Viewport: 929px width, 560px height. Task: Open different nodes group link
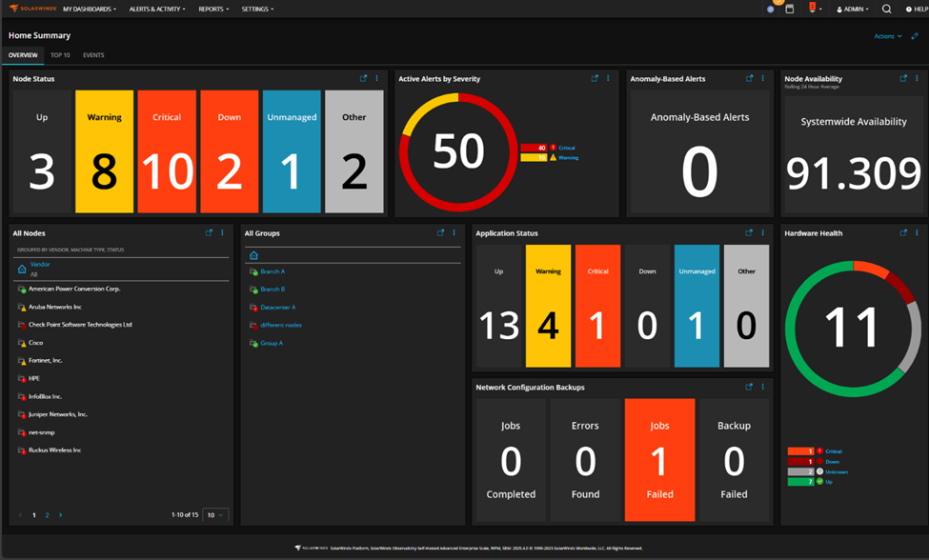coord(281,325)
